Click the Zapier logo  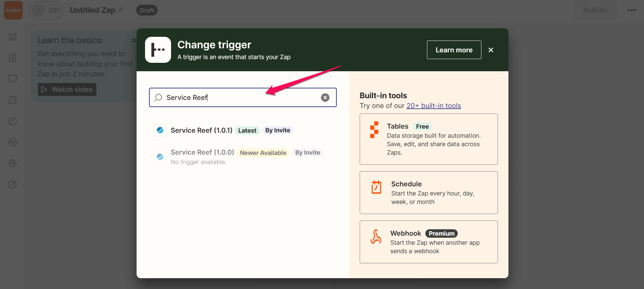[x=13, y=10]
